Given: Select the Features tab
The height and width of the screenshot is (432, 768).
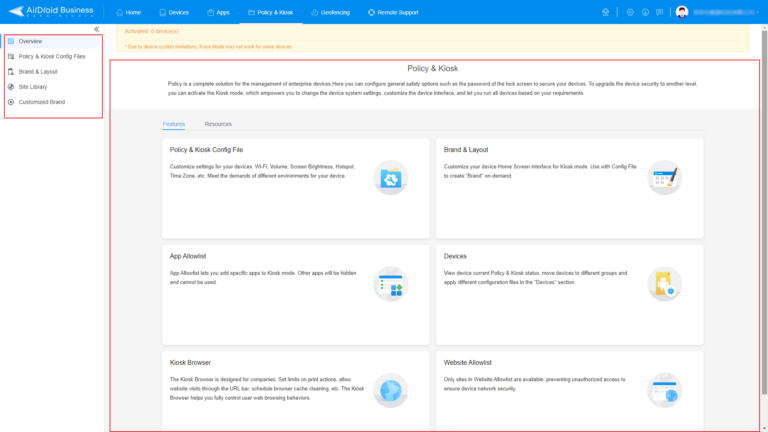Looking at the screenshot, I should point(174,124).
